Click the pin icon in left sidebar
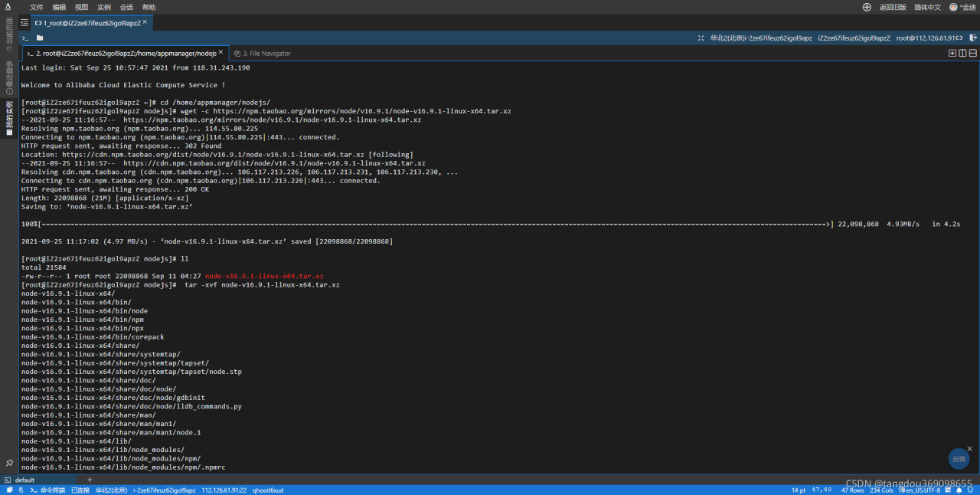 click(9, 463)
